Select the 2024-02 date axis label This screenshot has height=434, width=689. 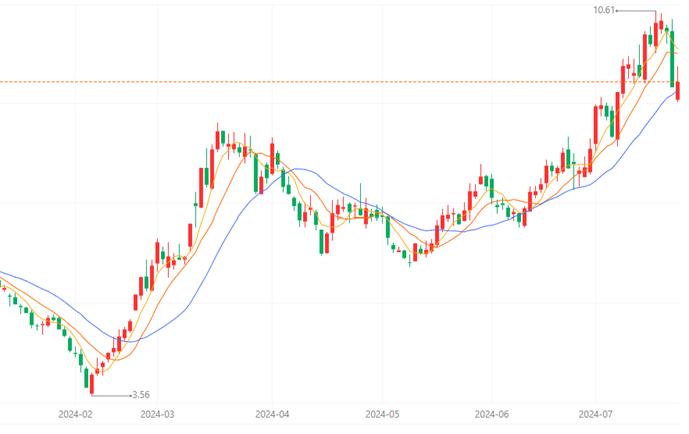click(x=75, y=414)
